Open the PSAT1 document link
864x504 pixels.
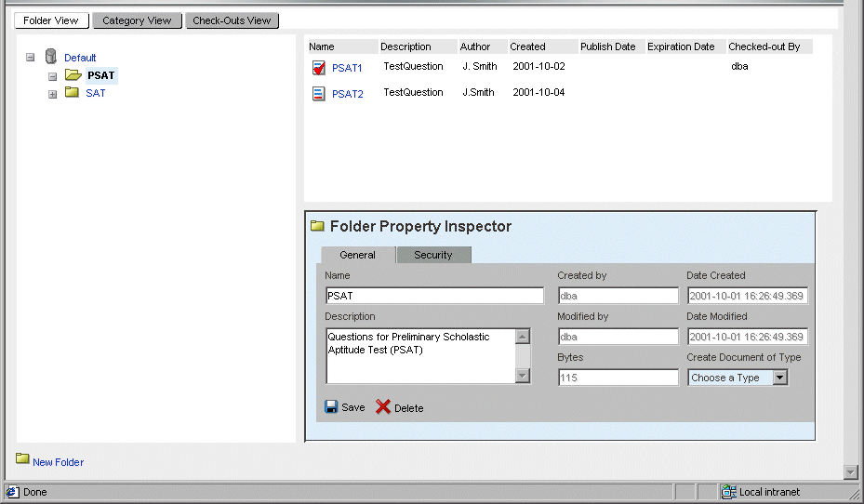(x=347, y=68)
